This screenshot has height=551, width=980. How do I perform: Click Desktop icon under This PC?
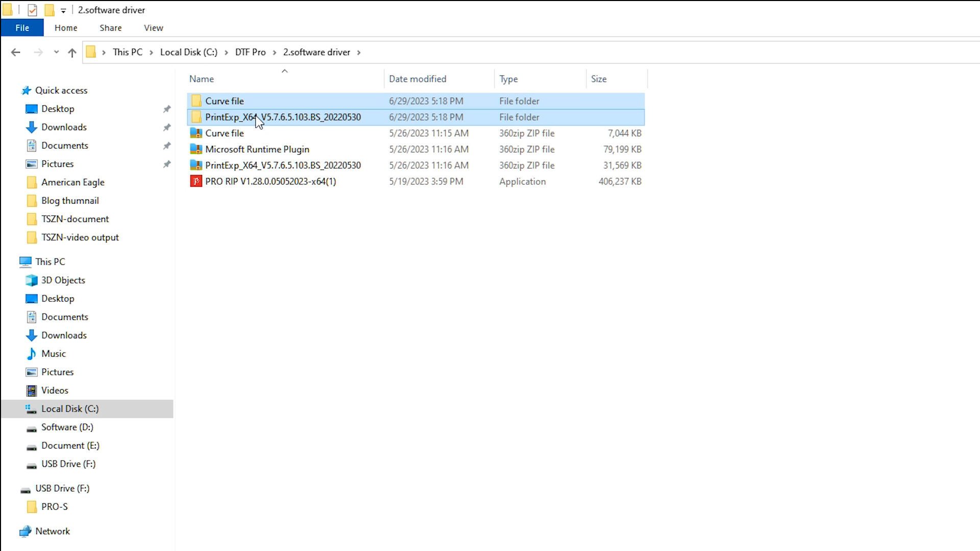(32, 298)
